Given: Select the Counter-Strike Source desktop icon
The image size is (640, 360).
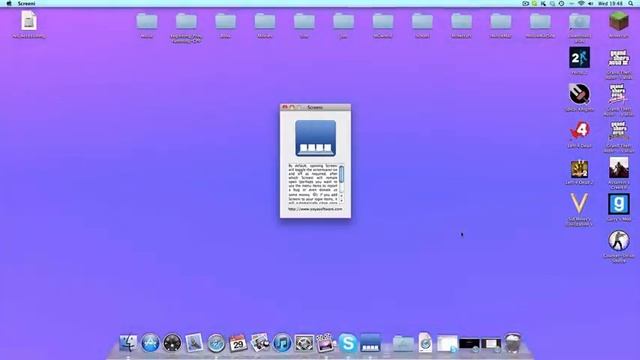Looking at the screenshot, I should coord(619,240).
